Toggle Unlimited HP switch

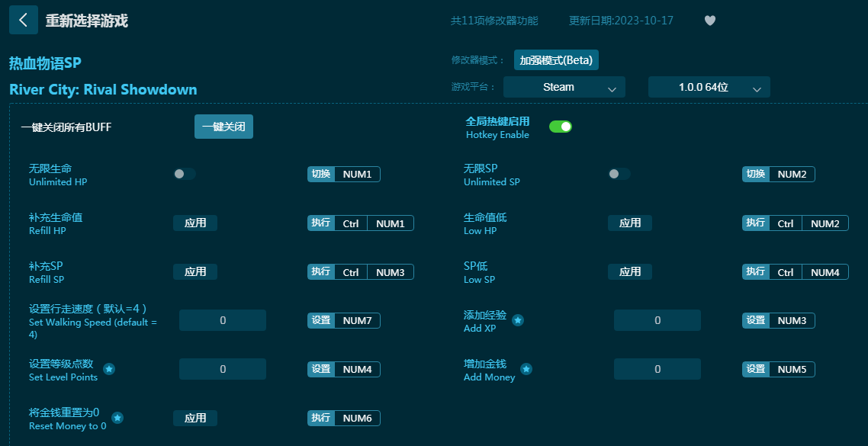pos(185,175)
